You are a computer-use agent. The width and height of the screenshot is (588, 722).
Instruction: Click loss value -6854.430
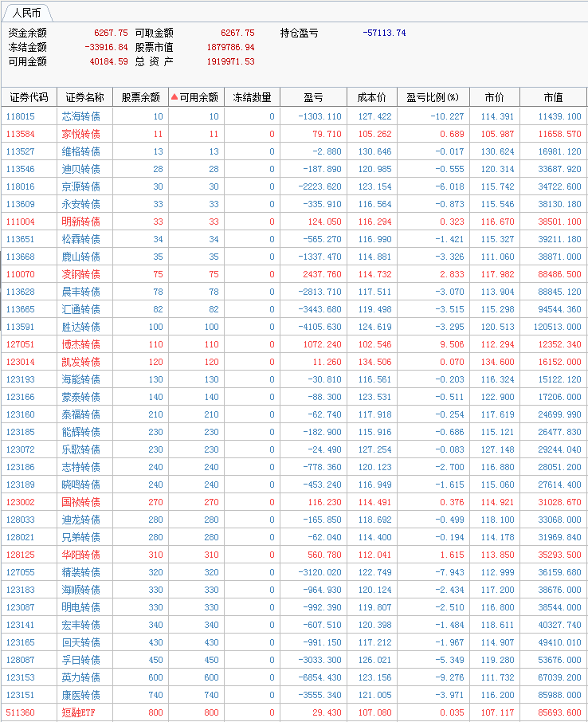(x=320, y=677)
